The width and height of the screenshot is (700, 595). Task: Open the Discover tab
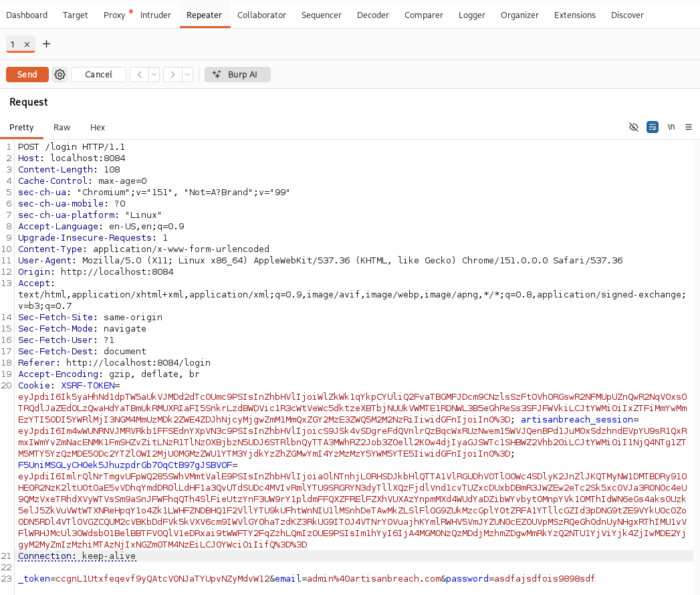(627, 15)
